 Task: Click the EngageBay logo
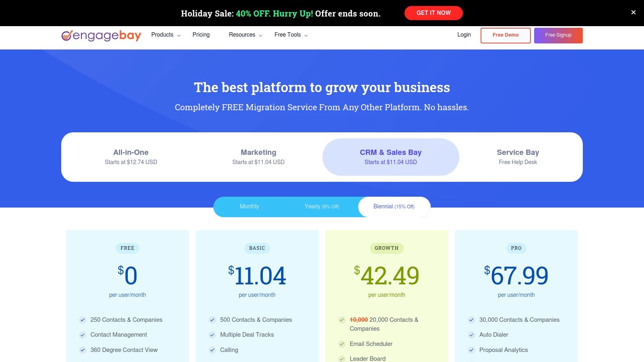pos(101,36)
